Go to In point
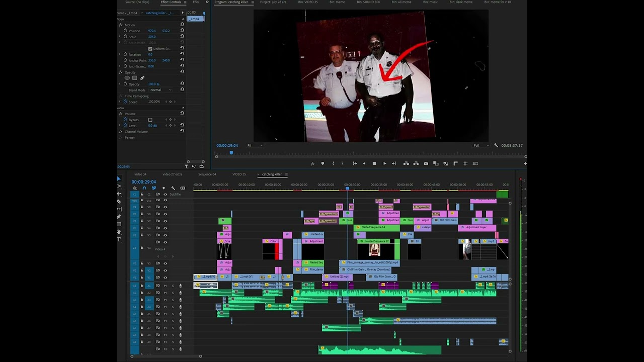This screenshot has height=362, width=644. (x=355, y=163)
